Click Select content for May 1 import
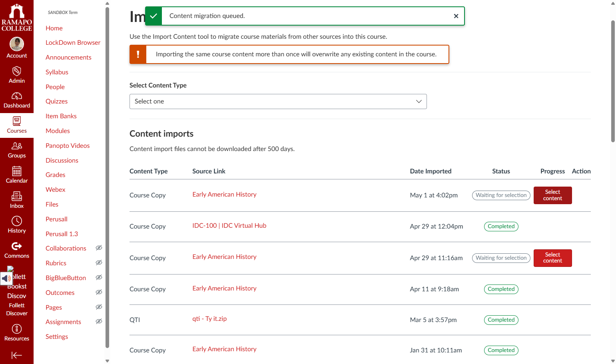This screenshot has width=616, height=364. pos(552,195)
